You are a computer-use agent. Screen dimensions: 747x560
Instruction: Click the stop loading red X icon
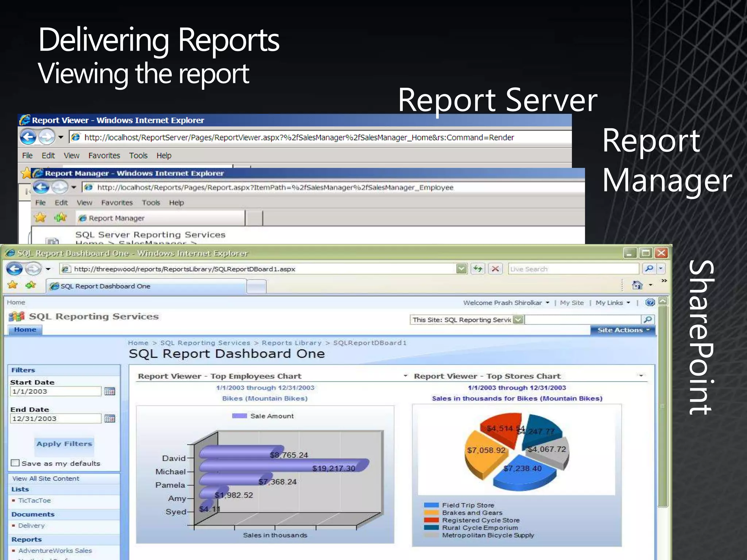point(495,269)
